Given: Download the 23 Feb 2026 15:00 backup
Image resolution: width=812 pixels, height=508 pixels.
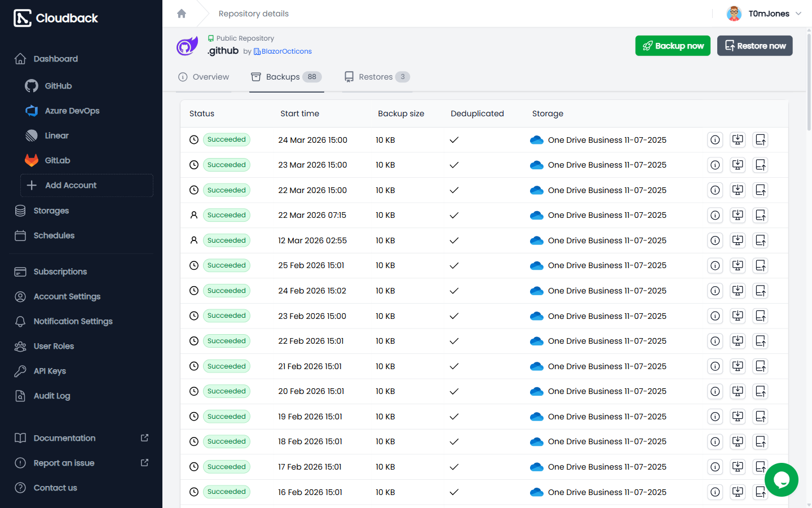Looking at the screenshot, I should point(738,316).
